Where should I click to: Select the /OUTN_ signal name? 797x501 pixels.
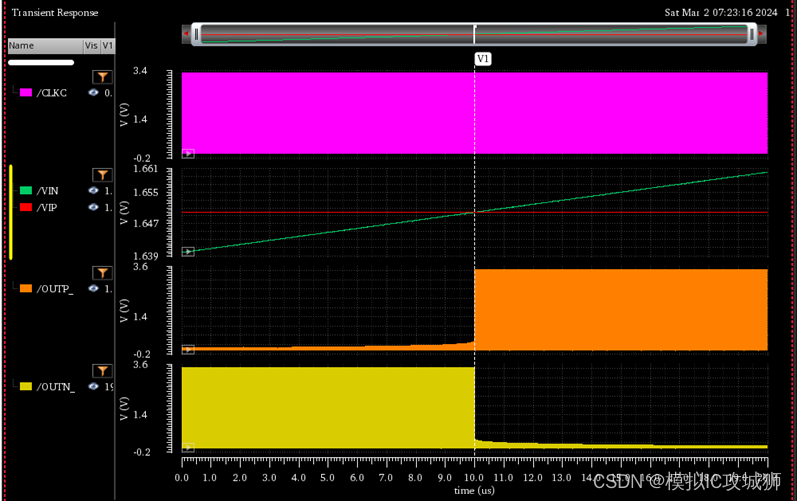[55, 387]
